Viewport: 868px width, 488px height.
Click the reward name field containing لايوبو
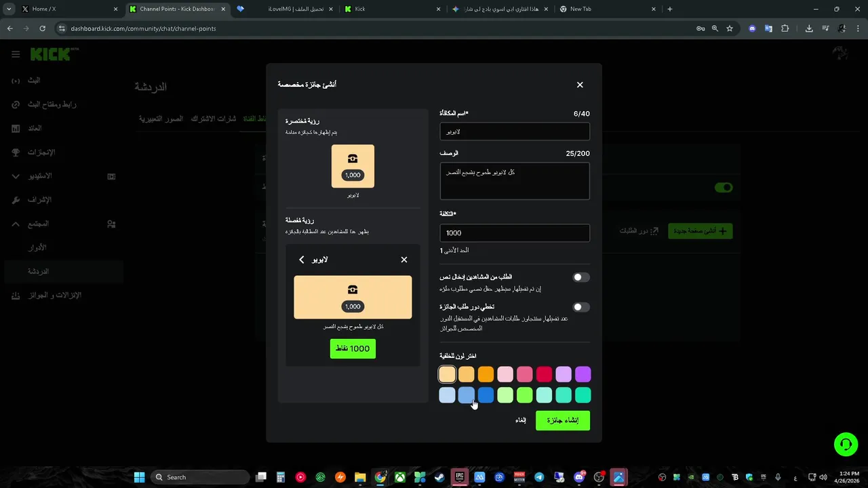click(x=515, y=131)
